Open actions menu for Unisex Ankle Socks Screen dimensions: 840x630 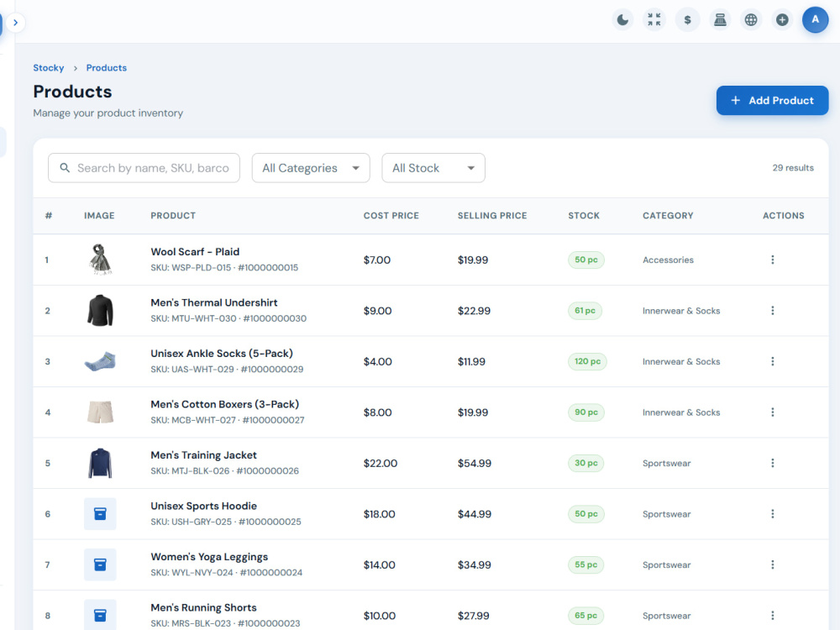coord(773,361)
